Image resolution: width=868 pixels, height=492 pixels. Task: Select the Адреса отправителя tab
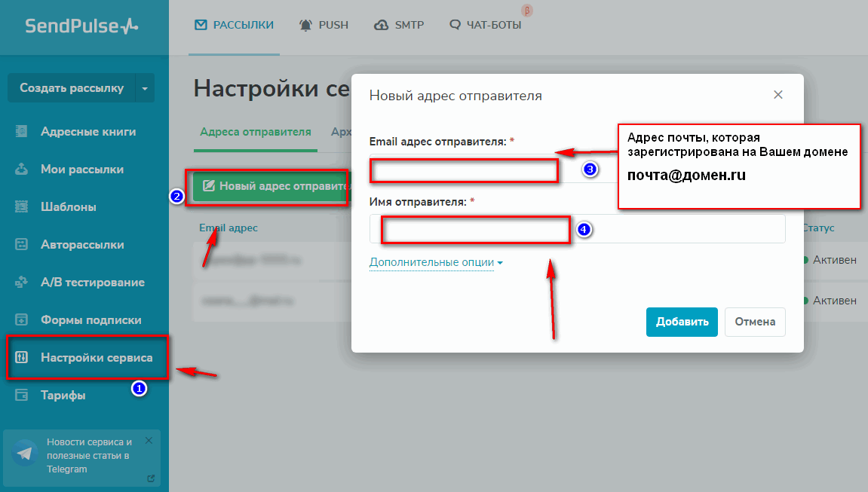255,132
